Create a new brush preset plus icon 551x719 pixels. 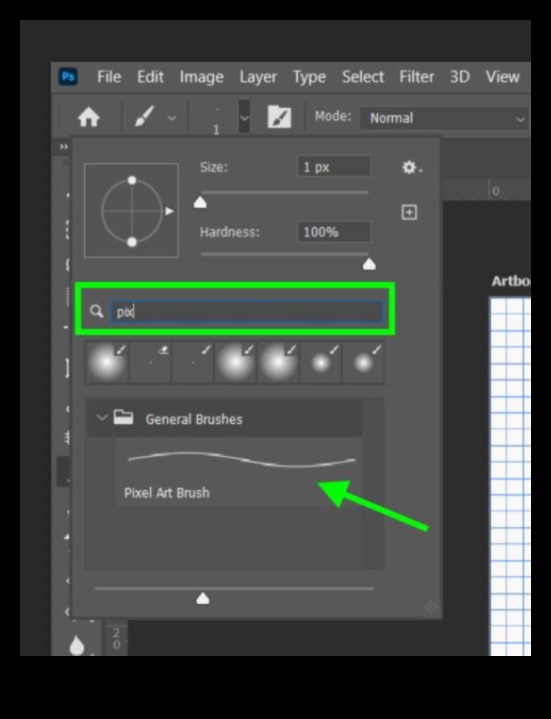pyautogui.click(x=409, y=212)
